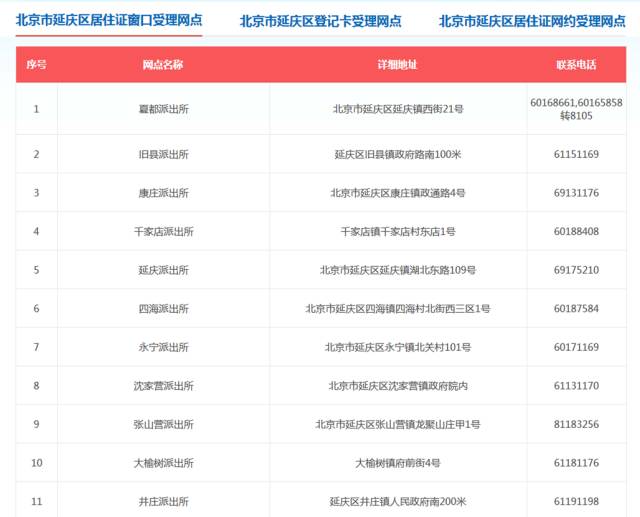Click address 北京市延庆区四海镇四海村北街西三区1号
Screen dimensions: 640x517
coord(398,308)
